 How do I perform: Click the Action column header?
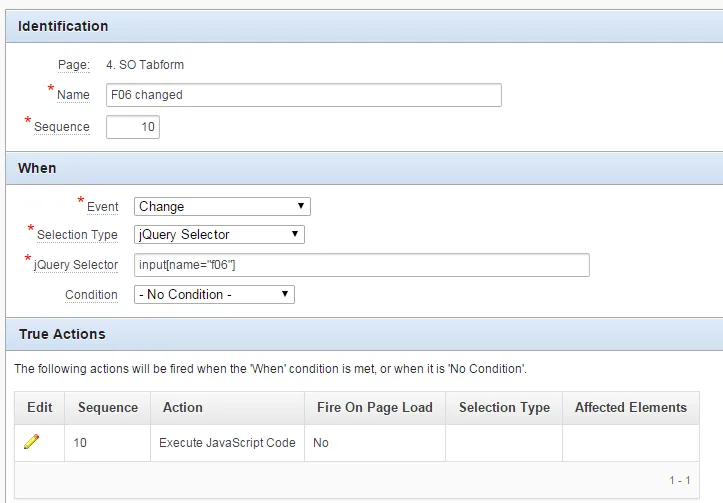tap(183, 407)
